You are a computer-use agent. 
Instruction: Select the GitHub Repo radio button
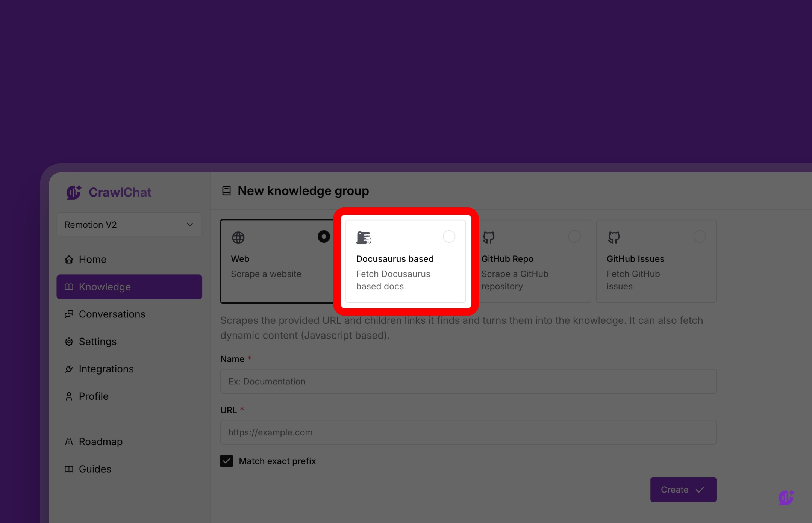[x=574, y=237]
